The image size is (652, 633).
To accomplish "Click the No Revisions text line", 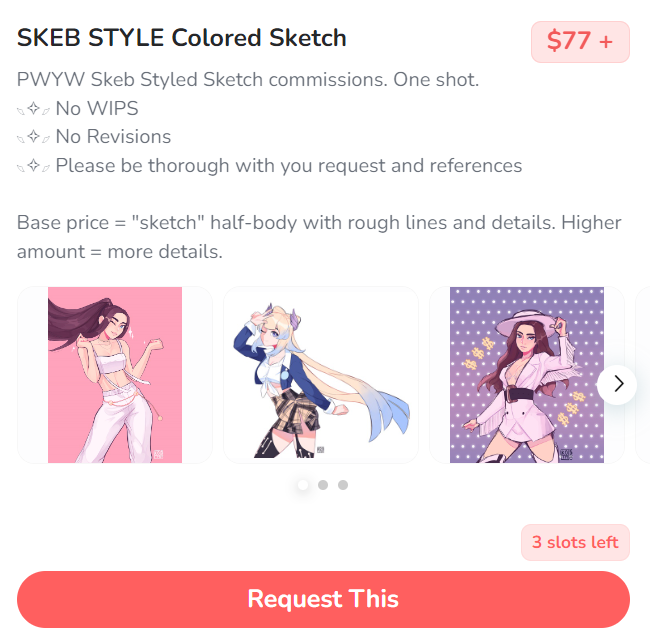I will (113, 137).
